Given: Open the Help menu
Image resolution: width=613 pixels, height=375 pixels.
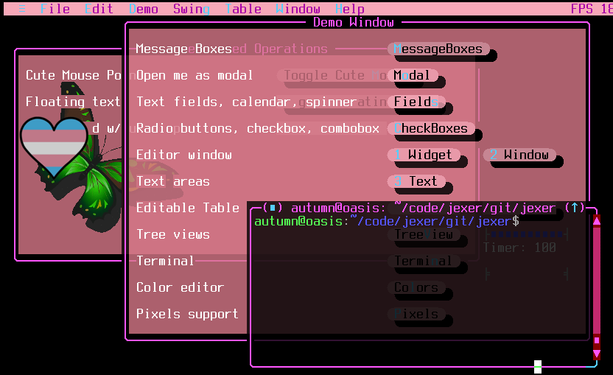Looking at the screenshot, I should click(x=350, y=9).
